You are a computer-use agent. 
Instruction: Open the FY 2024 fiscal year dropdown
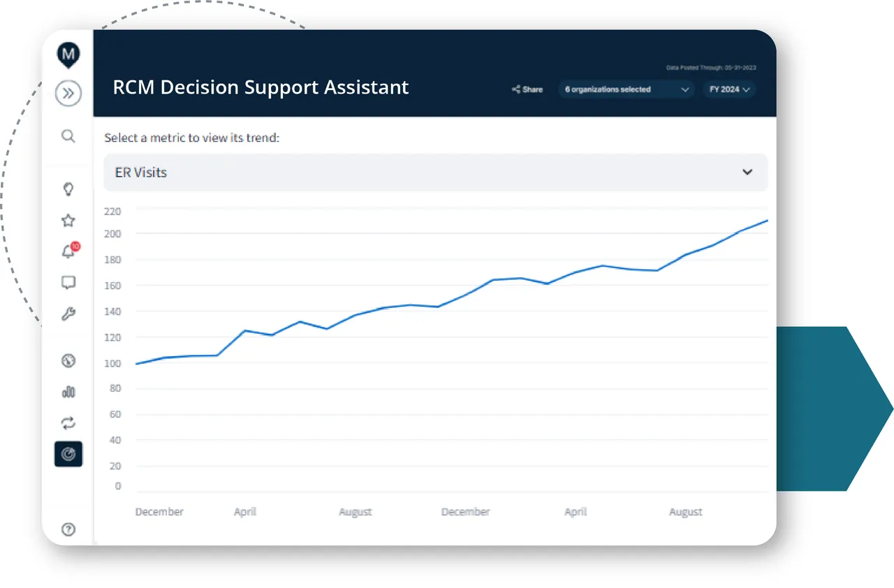[730, 89]
